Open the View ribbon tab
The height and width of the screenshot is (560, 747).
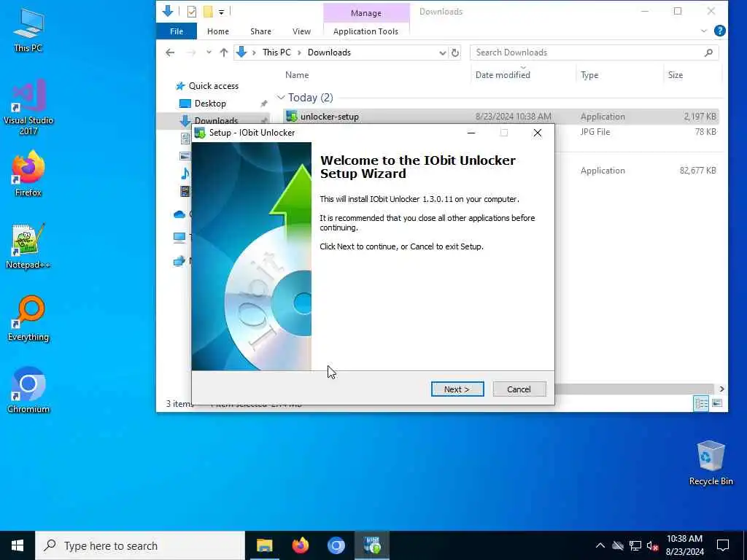point(301,31)
